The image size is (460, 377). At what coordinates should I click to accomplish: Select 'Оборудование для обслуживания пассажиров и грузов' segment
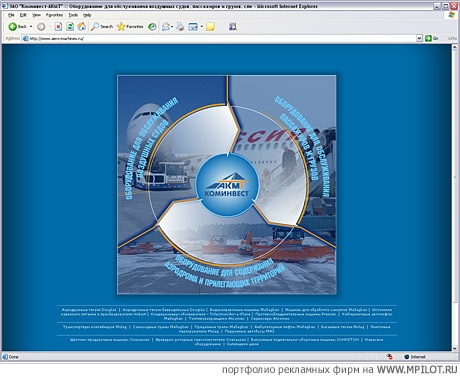pyautogui.click(x=303, y=147)
